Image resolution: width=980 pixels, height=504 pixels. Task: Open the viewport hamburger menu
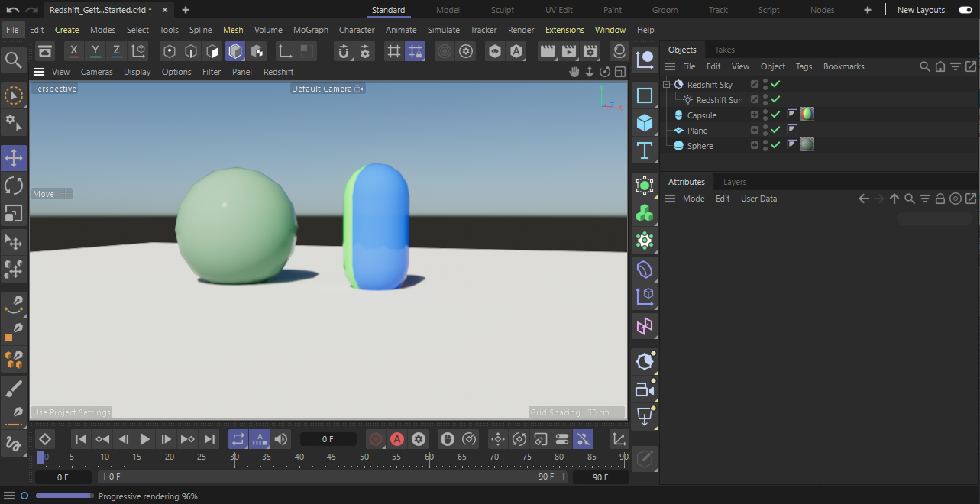coord(39,72)
